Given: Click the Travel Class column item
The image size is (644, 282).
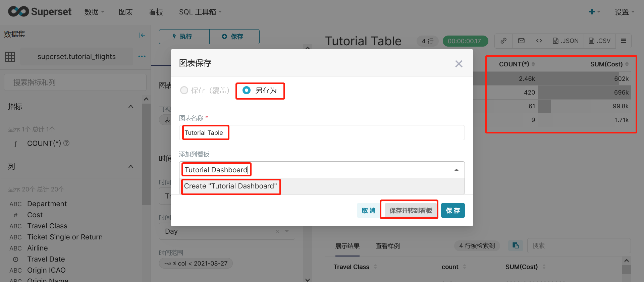Looking at the screenshot, I should 47,226.
